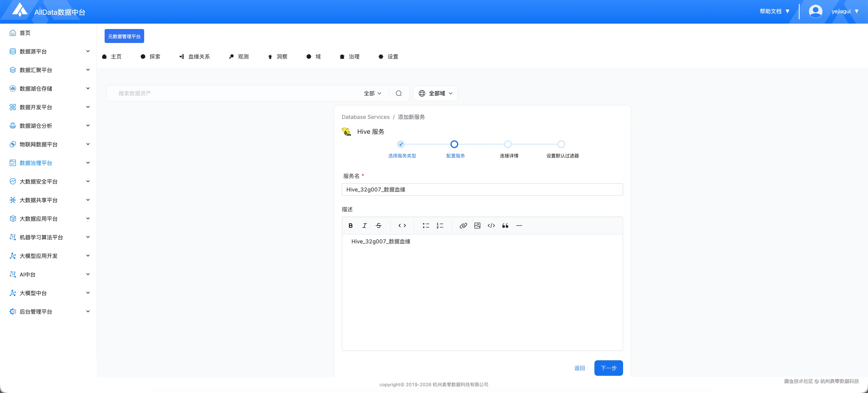Viewport: 868px width, 393px height.
Task: Expand the 数据汇聚平台 menu chevron
Action: pos(88,70)
